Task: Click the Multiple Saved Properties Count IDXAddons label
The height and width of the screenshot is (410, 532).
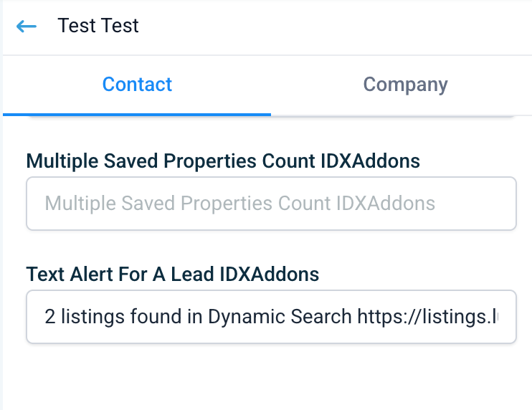Action: coord(223,161)
